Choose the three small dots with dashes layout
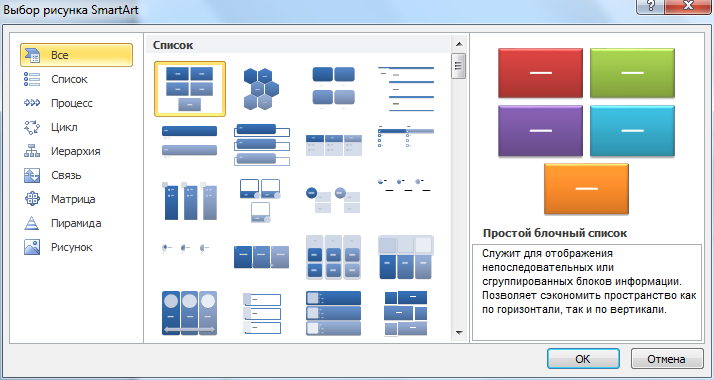Image resolution: width=714 pixels, height=380 pixels. point(186,248)
